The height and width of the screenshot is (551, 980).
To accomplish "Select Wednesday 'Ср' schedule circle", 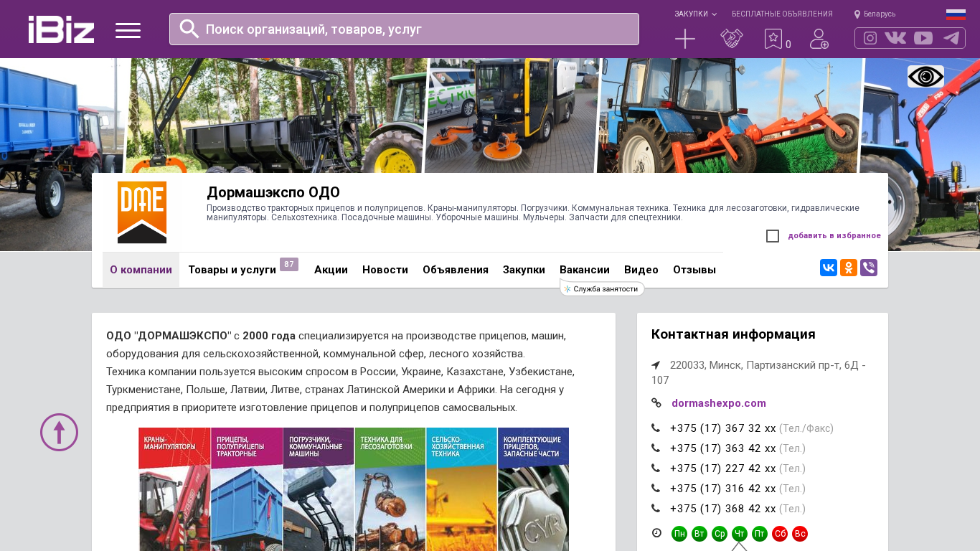I will pyautogui.click(x=720, y=534).
